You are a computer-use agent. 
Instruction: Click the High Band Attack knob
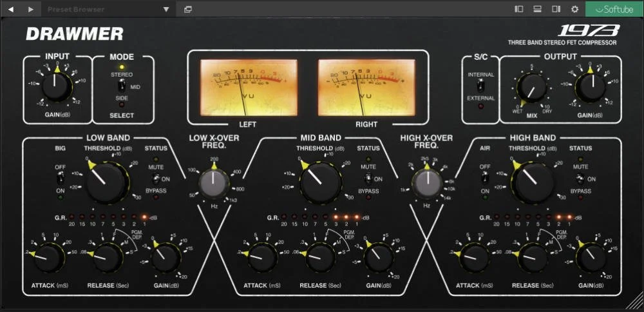475,258
